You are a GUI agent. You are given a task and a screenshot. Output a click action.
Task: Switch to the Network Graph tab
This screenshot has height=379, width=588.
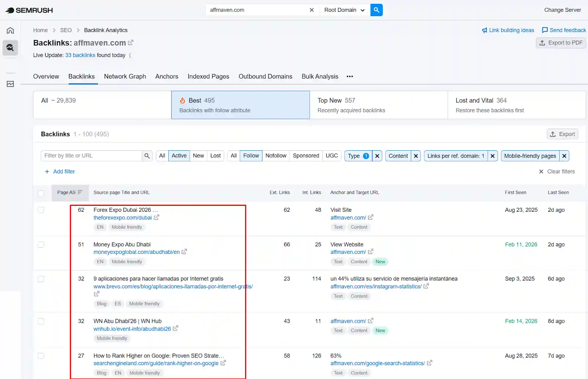point(125,76)
